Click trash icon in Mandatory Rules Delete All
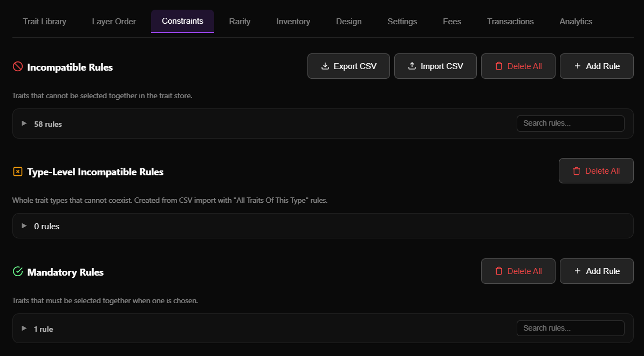 [x=498, y=271]
